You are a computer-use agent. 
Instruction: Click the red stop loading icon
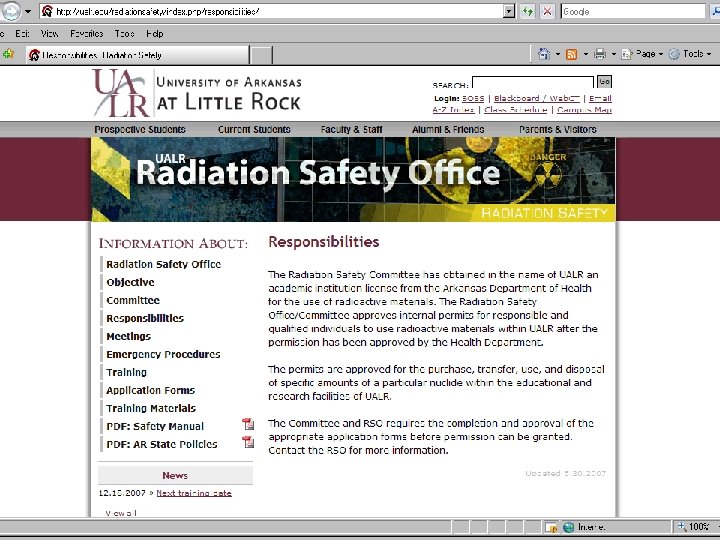pos(547,11)
